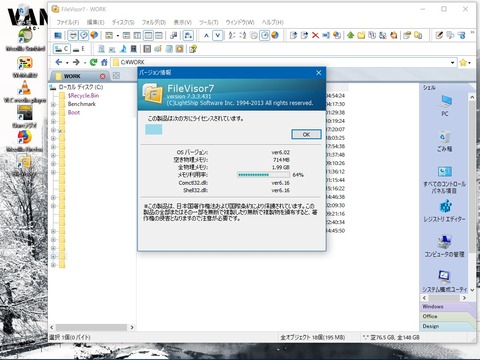The width and height of the screenshot is (480, 360).
Task: Open the 編集(E) menu
Action: click(95, 22)
